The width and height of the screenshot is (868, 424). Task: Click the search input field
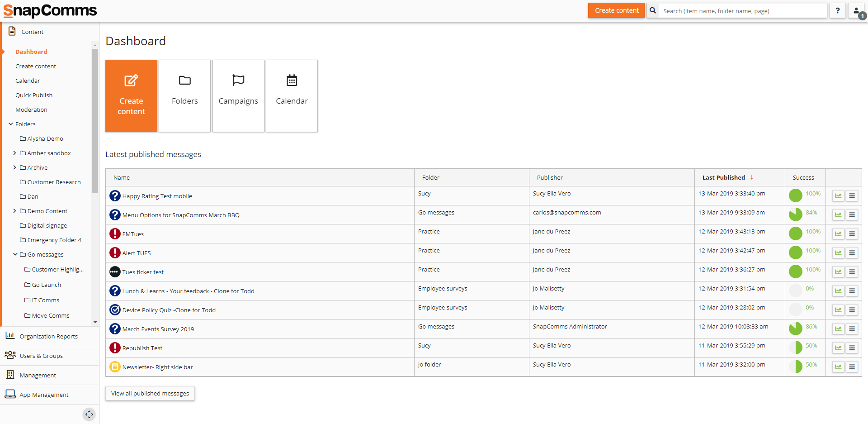(x=743, y=10)
